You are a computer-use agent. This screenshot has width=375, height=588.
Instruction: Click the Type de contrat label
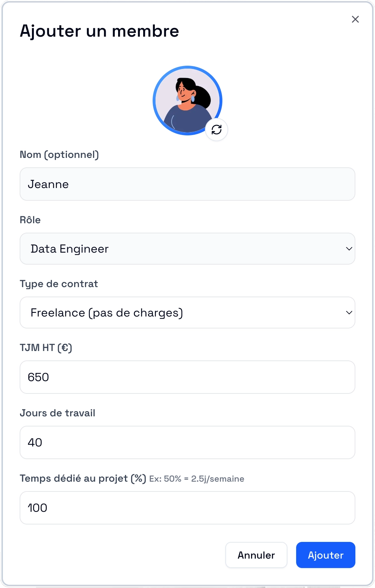59,284
